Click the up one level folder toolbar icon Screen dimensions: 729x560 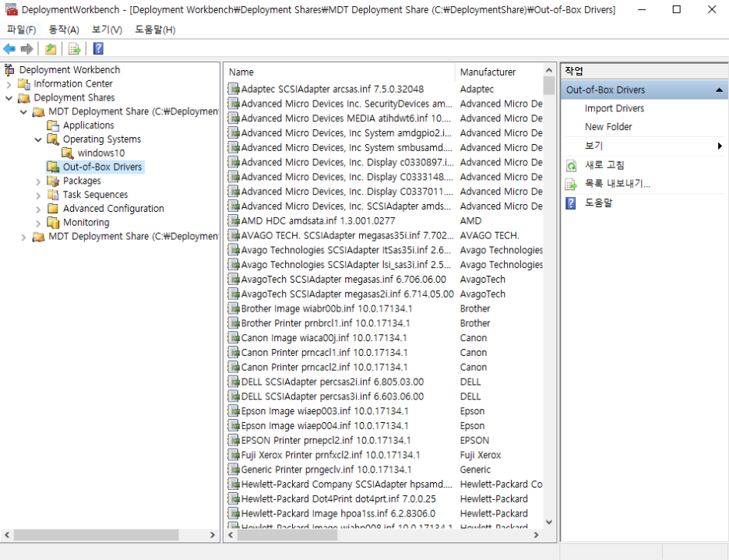[50, 48]
